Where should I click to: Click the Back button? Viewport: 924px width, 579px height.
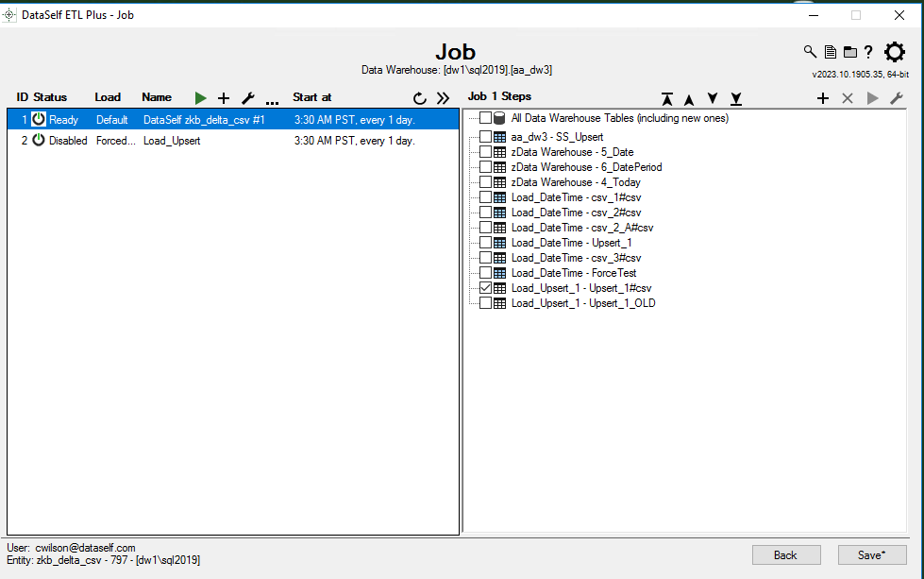click(x=786, y=554)
